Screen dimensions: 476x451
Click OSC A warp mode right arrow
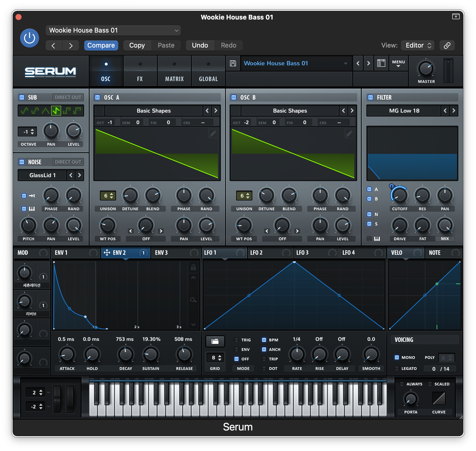pyautogui.click(x=161, y=231)
